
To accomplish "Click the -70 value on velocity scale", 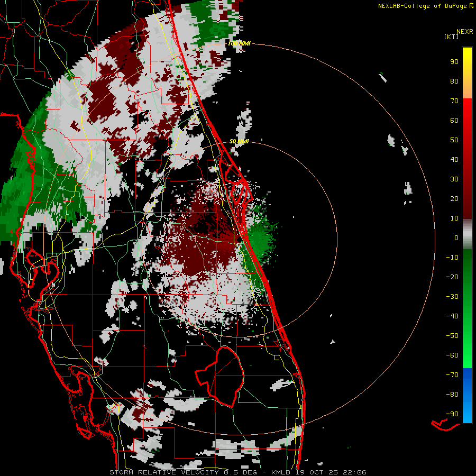I will pos(452,375).
